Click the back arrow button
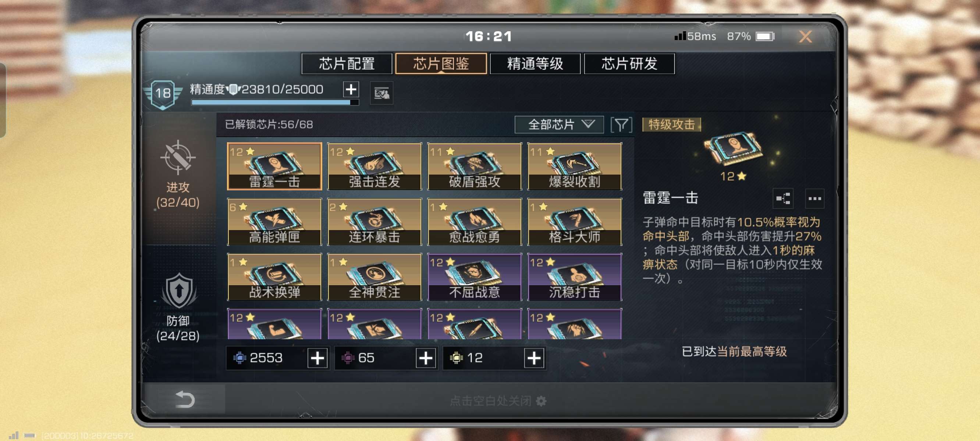980x441 pixels. coord(185,399)
